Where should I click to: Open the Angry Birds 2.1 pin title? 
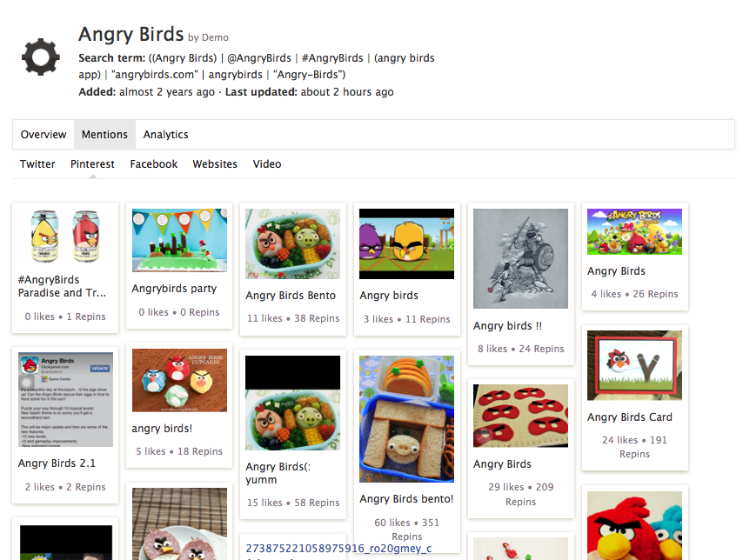point(57,463)
